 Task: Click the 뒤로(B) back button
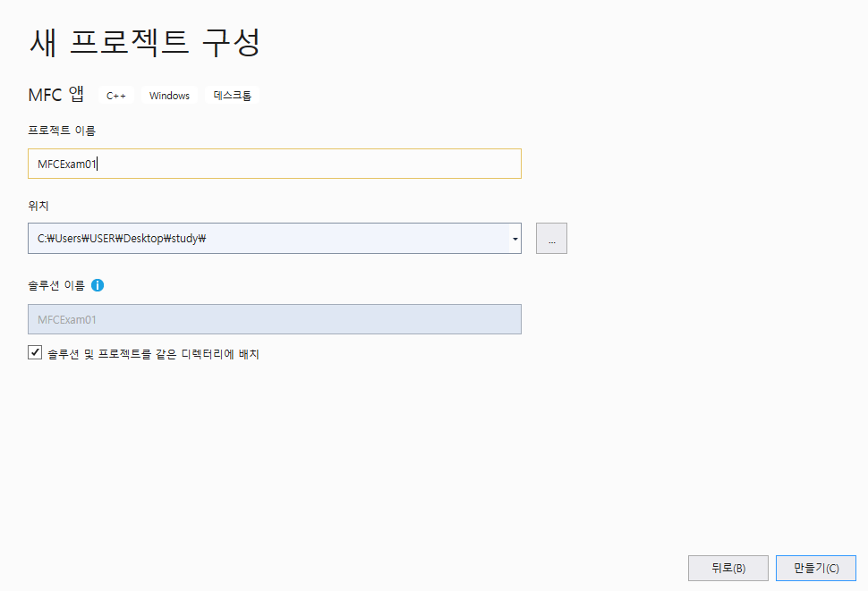click(728, 569)
